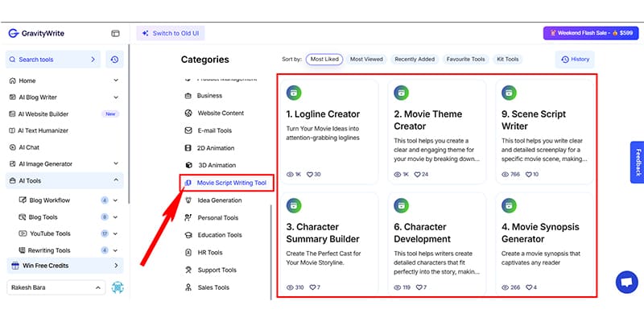Click the Search tools input field

[x=48, y=60]
